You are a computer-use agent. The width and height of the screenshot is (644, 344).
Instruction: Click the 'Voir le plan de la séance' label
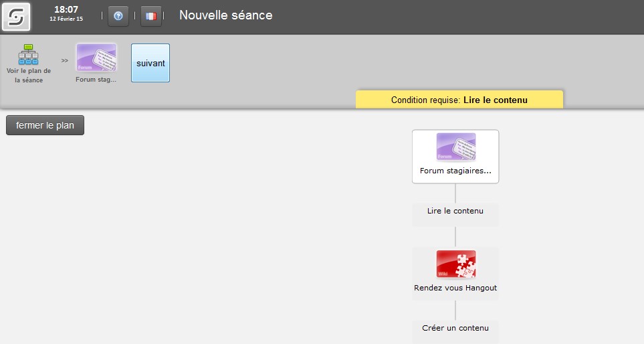click(29, 75)
